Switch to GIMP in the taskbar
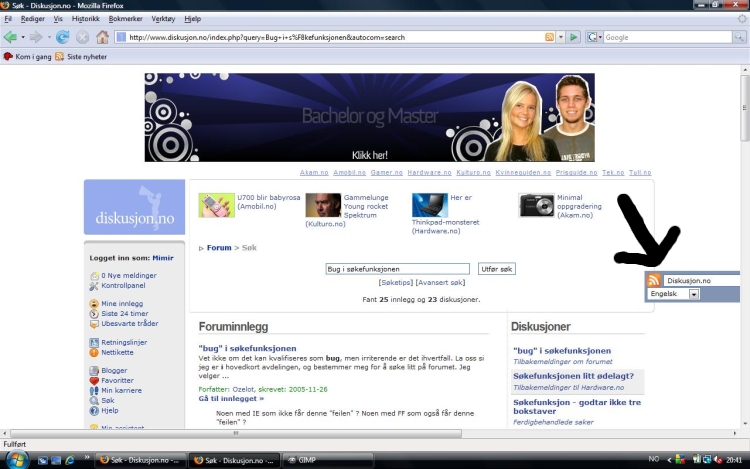 tap(327, 460)
